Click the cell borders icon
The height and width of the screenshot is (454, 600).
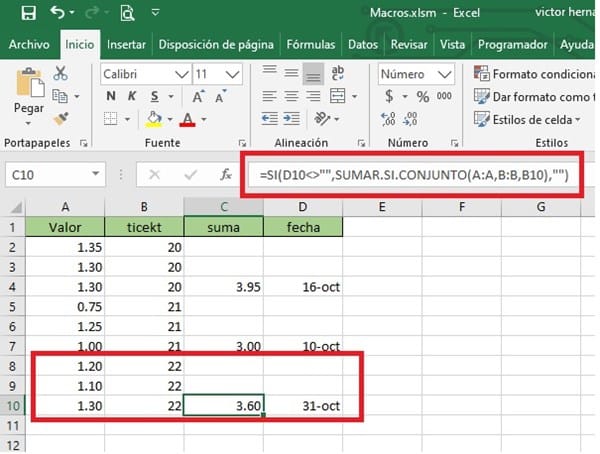(111, 119)
